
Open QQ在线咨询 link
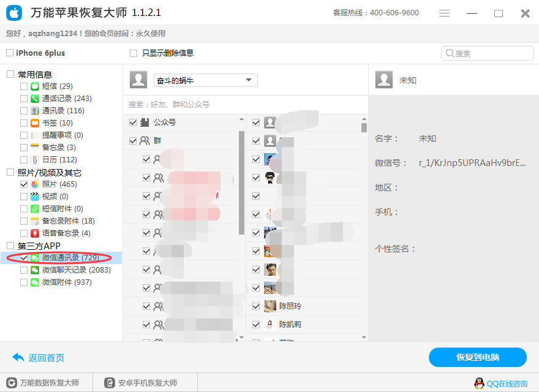tap(507, 384)
